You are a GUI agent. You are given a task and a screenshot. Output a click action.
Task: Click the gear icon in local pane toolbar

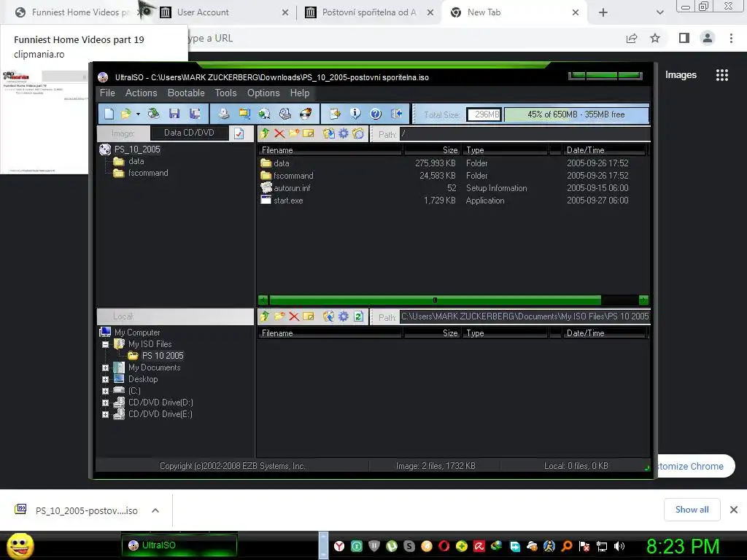pyautogui.click(x=344, y=316)
